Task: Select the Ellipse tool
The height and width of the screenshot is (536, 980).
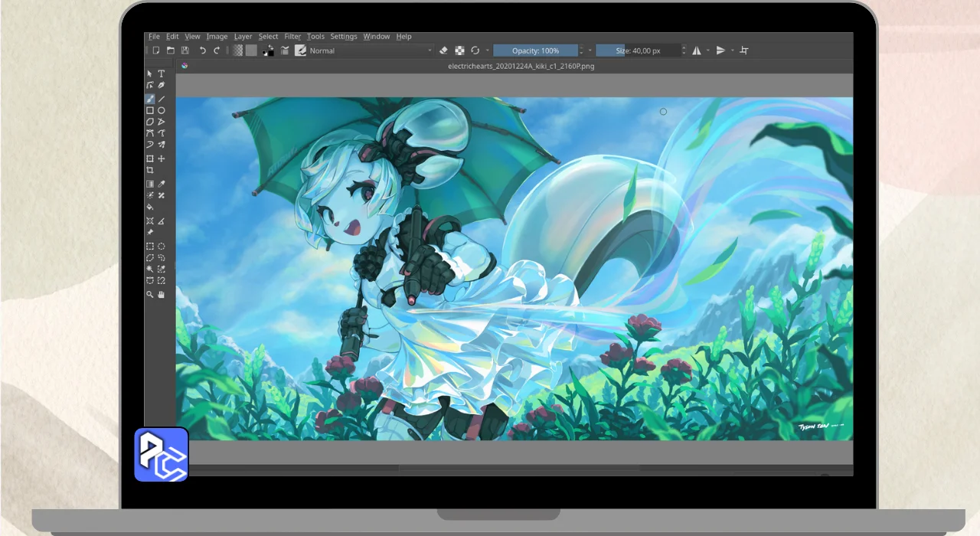Action: 162,110
